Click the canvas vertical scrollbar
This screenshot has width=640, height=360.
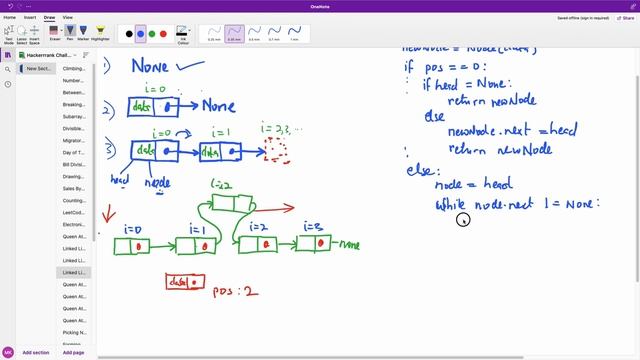click(x=637, y=178)
